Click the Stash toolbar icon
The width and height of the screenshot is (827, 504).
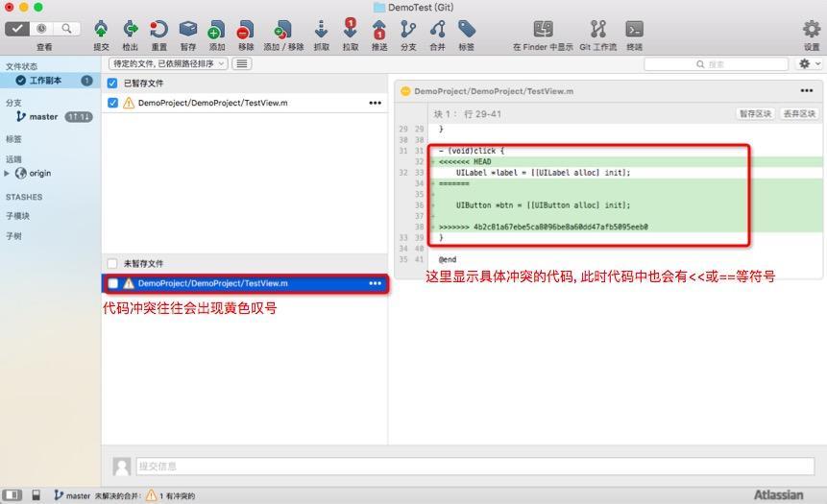tap(187, 29)
